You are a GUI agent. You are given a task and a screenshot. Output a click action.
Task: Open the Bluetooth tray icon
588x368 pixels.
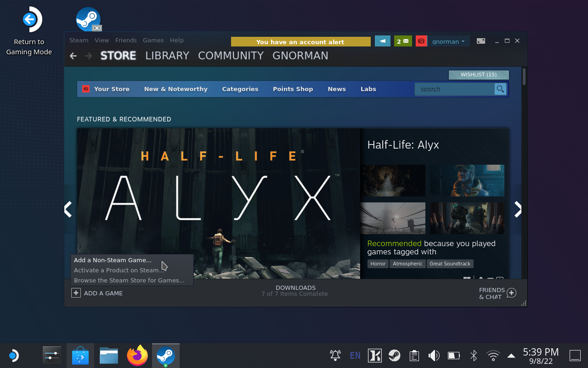[474, 355]
